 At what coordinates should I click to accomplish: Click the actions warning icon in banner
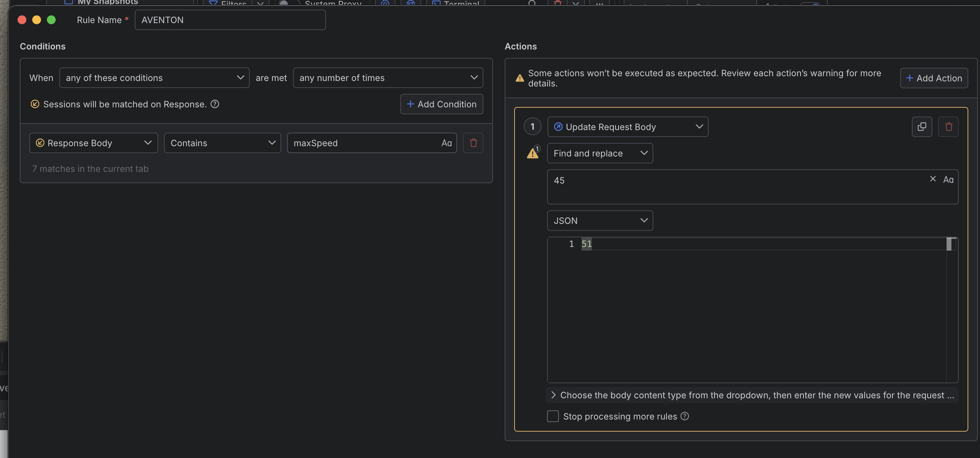coord(519,78)
